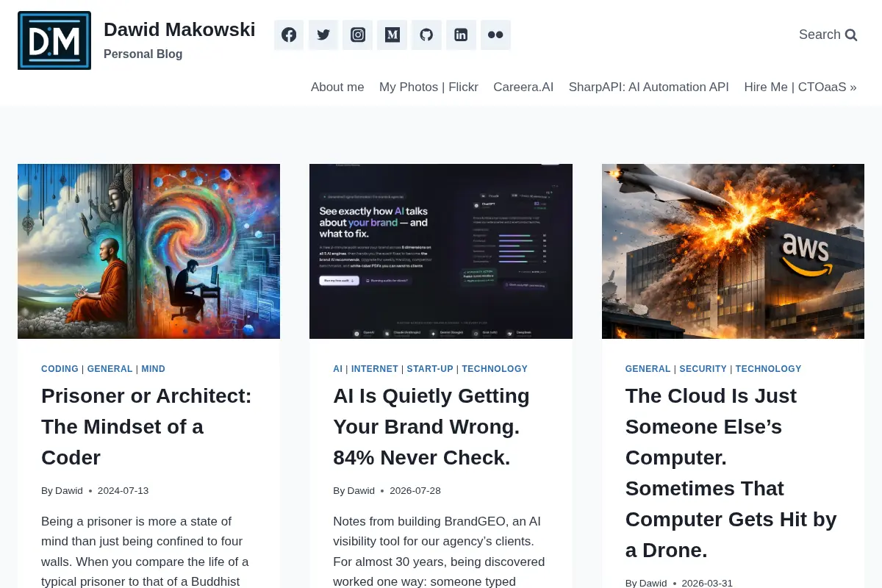The width and height of the screenshot is (882, 588).
Task: Select START-UP category tag
Action: [x=430, y=369]
